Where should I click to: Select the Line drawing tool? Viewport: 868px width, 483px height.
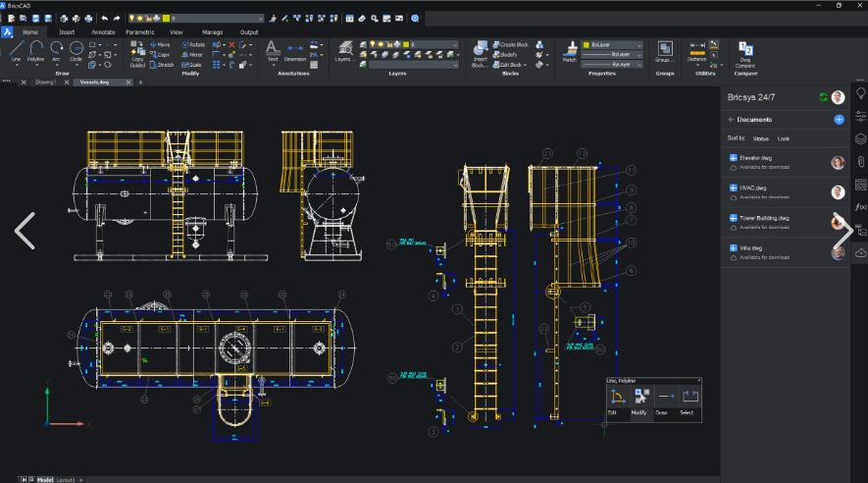click(15, 50)
